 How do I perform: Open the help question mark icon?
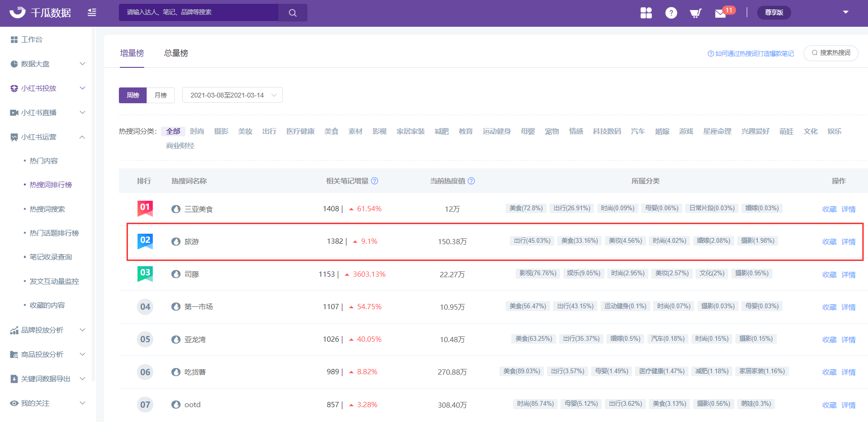[x=671, y=13]
